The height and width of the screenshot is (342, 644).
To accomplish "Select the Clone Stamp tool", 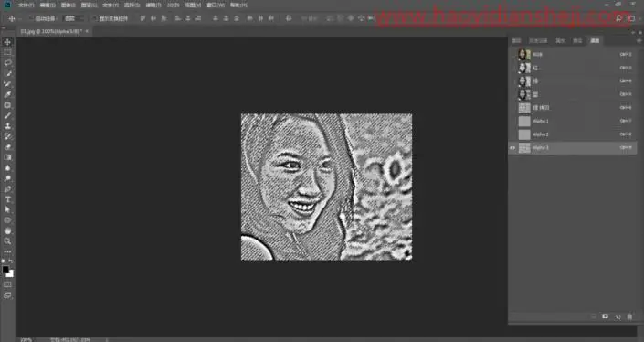I will point(7,126).
